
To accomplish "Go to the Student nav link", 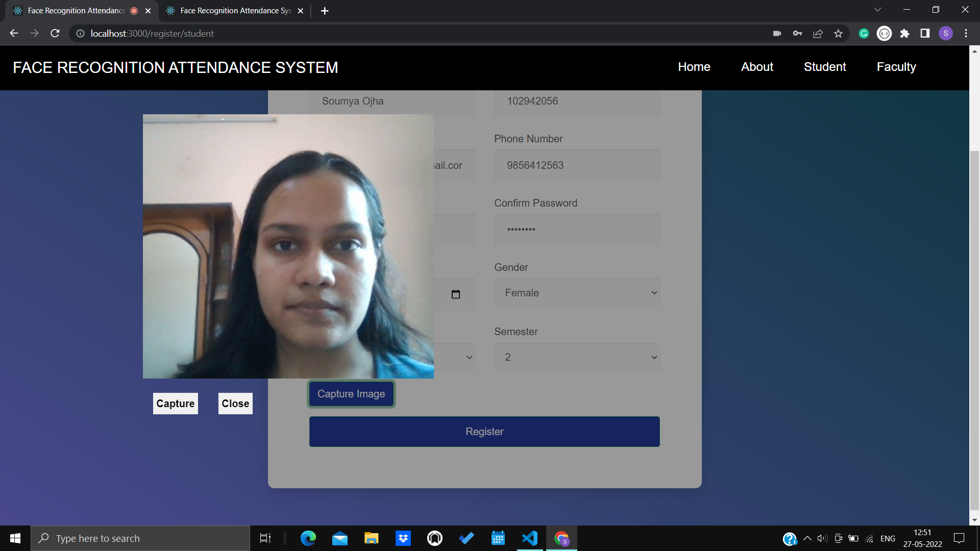I will coord(825,67).
